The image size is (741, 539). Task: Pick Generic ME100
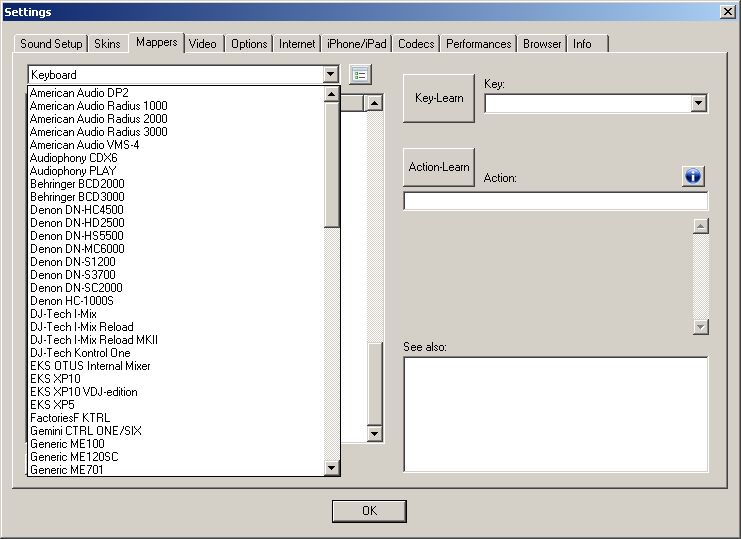[176, 444]
